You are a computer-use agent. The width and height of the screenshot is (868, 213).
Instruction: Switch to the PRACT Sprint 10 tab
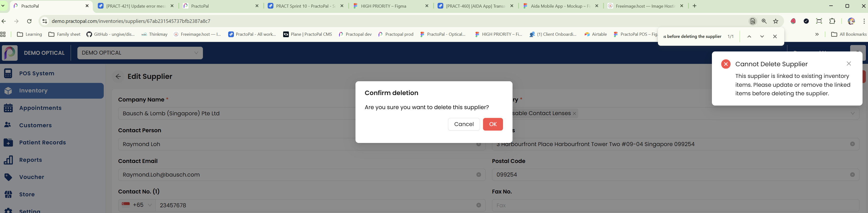pyautogui.click(x=305, y=6)
